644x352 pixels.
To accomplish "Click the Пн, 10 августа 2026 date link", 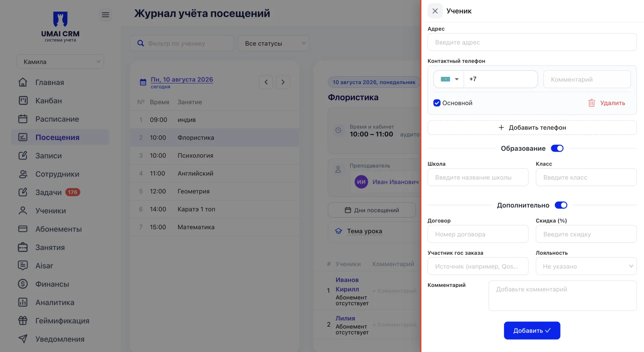I will (182, 80).
